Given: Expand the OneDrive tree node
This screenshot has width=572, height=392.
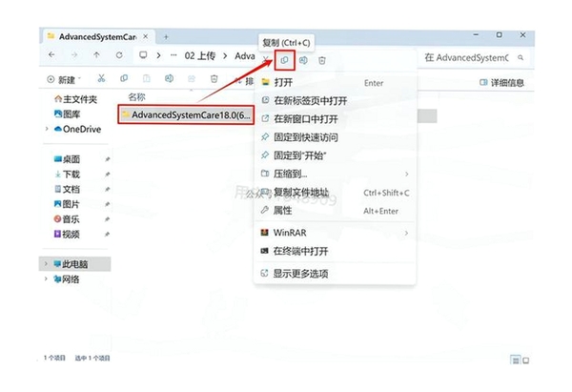Looking at the screenshot, I should pyautogui.click(x=47, y=129).
